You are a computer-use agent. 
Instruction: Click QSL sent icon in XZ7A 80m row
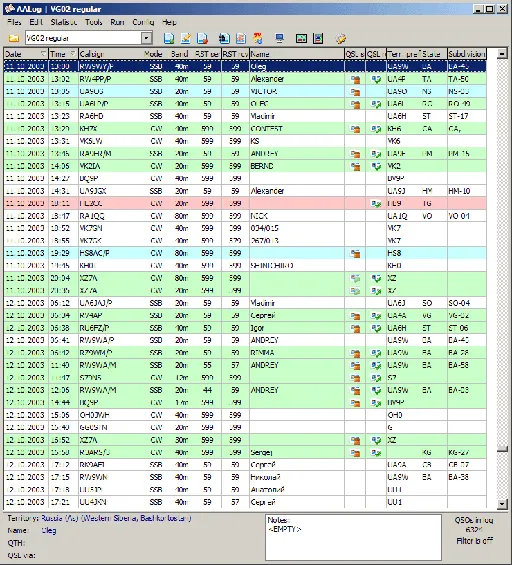pyautogui.click(x=355, y=279)
